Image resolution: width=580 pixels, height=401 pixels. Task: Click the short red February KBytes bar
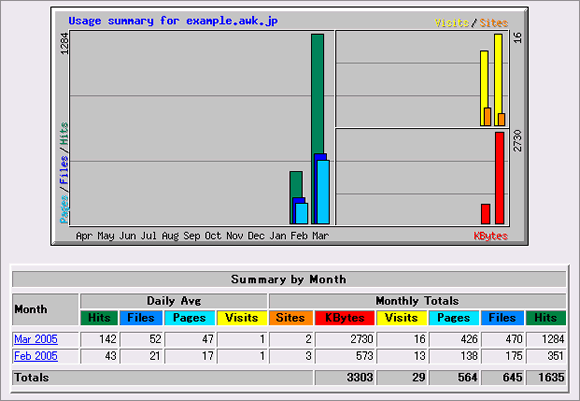tap(486, 214)
